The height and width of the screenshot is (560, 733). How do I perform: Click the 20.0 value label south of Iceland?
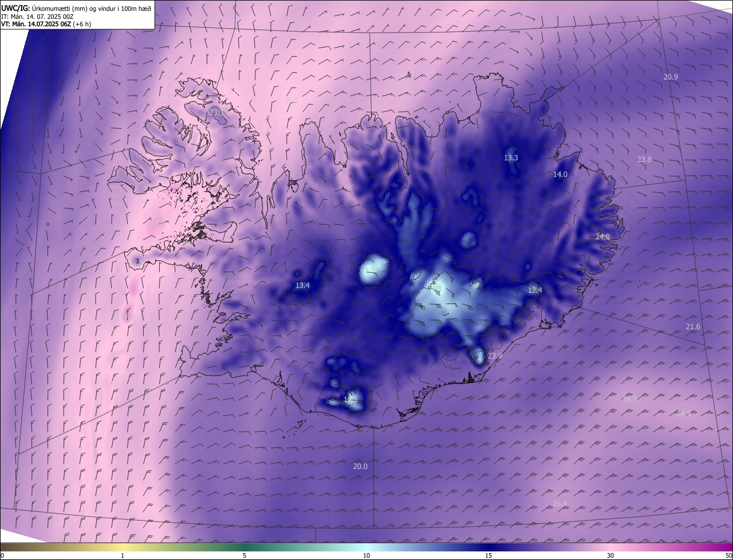[x=360, y=467]
